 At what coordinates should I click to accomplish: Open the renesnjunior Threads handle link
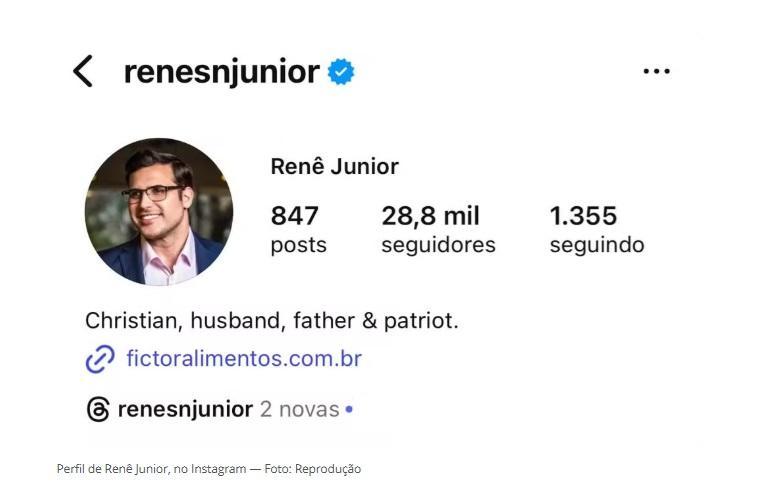(185, 410)
